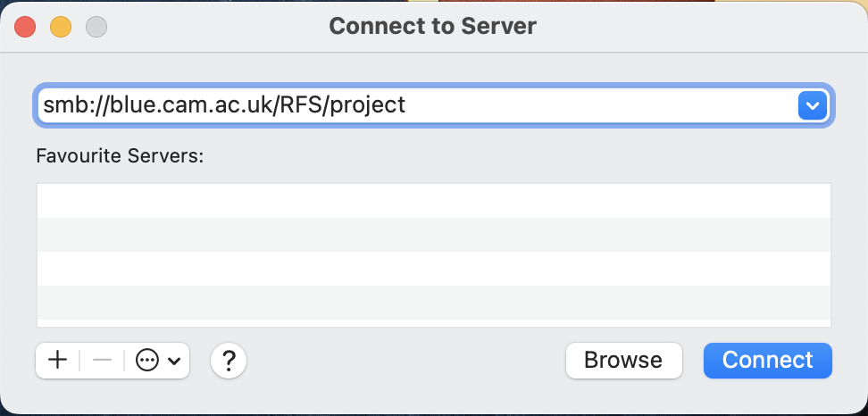This screenshot has height=416, width=868.
Task: Place cursor after "project" in the server address
Action: click(406, 106)
